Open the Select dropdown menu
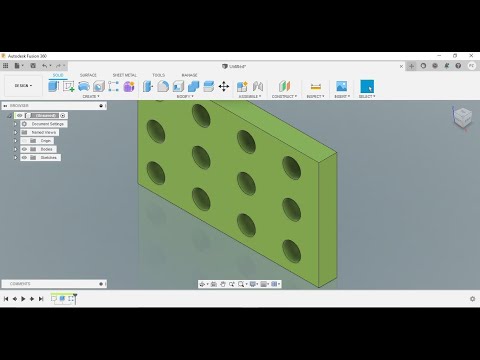 [x=367, y=96]
